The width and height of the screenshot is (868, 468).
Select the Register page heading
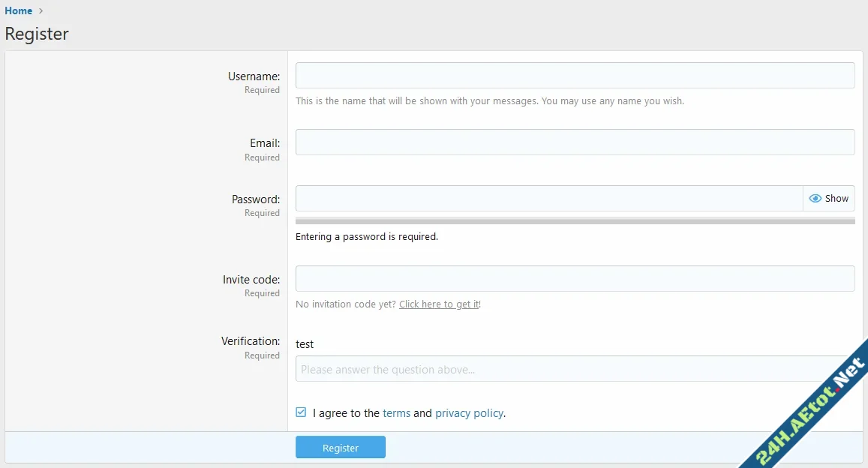click(x=37, y=34)
